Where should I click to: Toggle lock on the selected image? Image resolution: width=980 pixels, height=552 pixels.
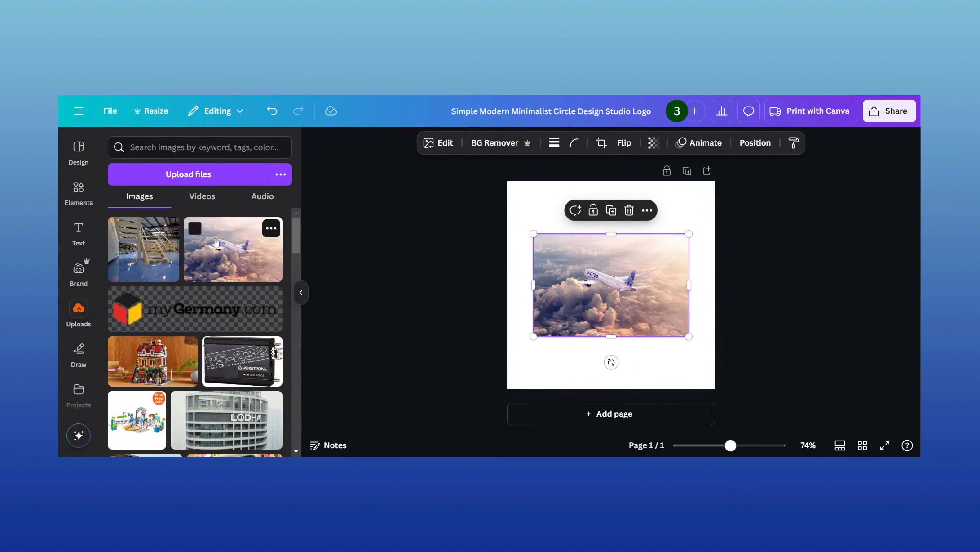pos(593,210)
